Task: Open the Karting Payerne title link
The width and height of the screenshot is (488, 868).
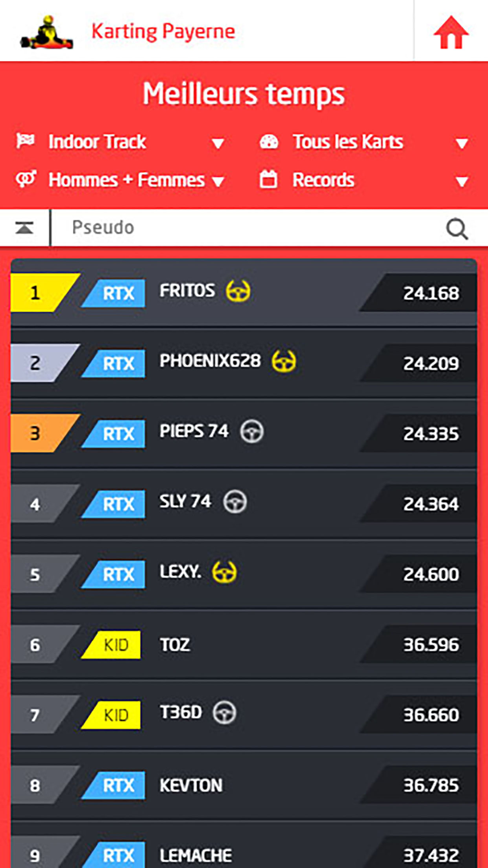Action: pos(163,32)
